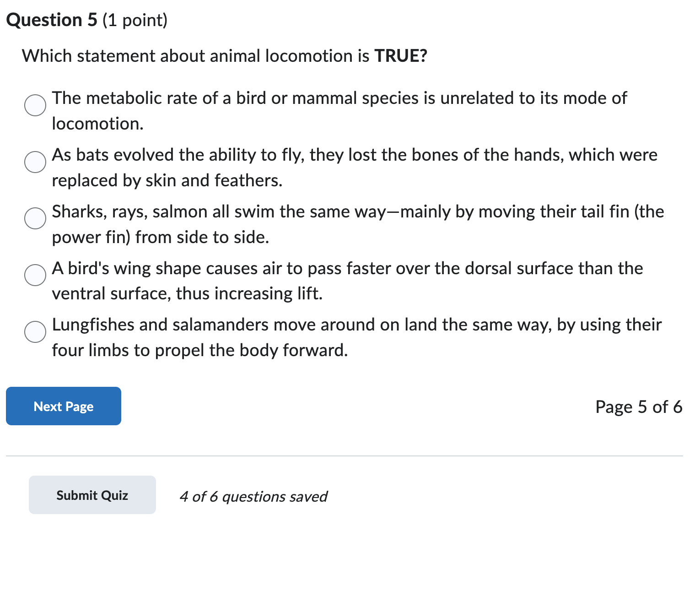Select the answer about sharks, rays, salmon swimming
Image resolution: width=700 pixels, height=596 pixels.
(x=35, y=219)
